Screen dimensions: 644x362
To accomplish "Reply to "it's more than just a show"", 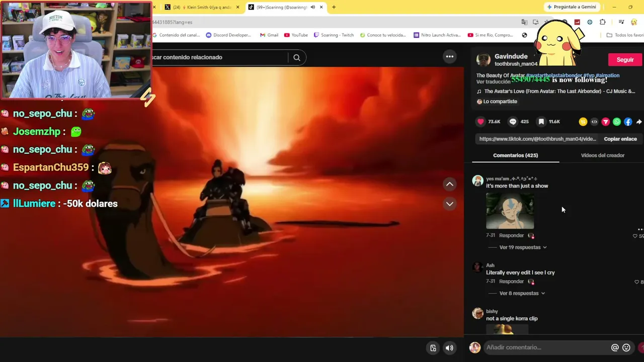I will [511, 235].
